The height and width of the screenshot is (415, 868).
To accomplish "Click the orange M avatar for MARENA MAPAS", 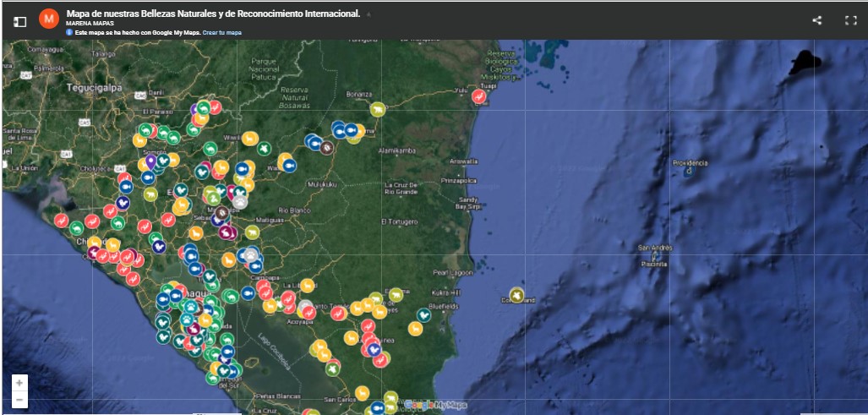I will click(49, 19).
